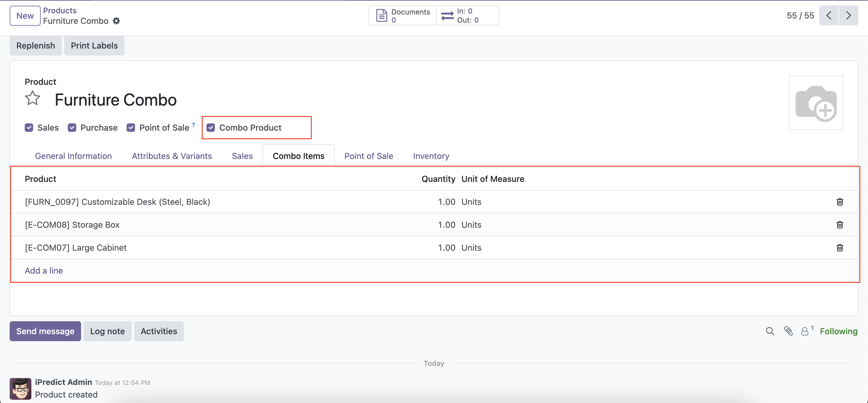Toggle the Purchase checkbox
Viewport: 868px width, 403px height.
pyautogui.click(x=72, y=128)
